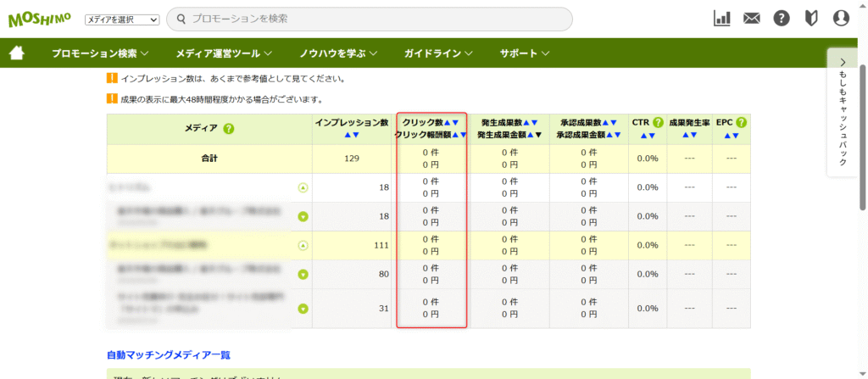Sort クリック数 ascending with up arrow

[x=448, y=122]
